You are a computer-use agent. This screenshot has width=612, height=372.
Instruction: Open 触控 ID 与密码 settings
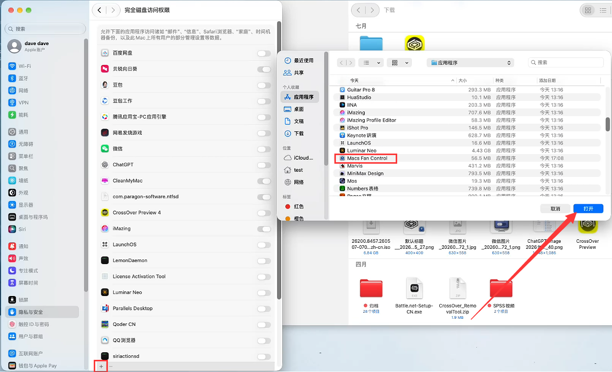(29, 324)
